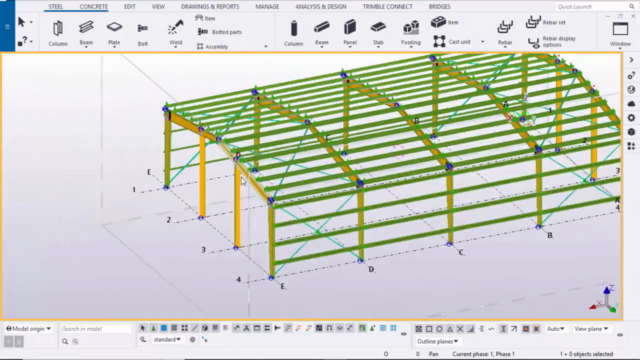Open the EDIT tab
Viewport: 640px width, 360px height.
[130, 7]
